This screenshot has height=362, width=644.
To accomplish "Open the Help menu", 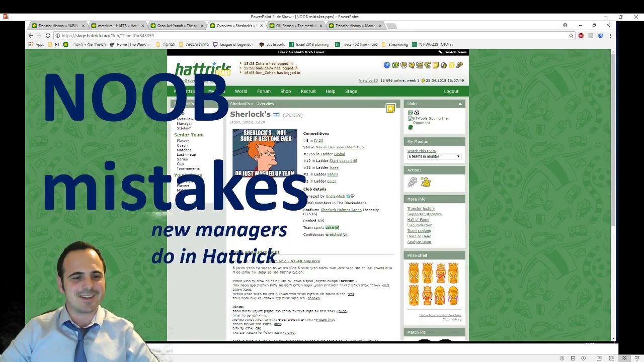I will click(330, 92).
